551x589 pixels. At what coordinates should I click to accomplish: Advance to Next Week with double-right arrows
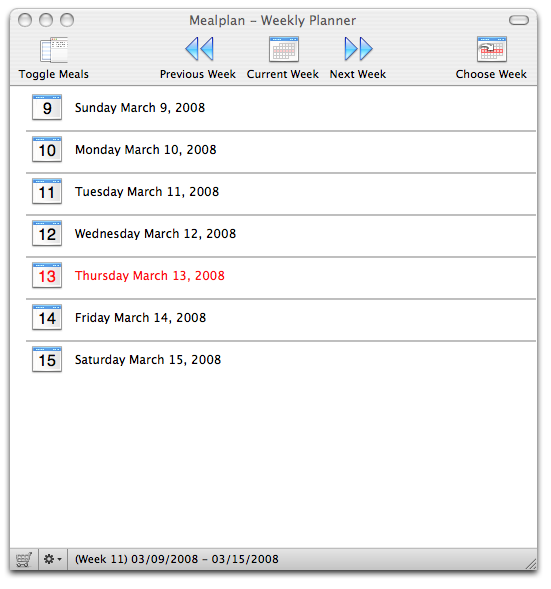(358, 49)
